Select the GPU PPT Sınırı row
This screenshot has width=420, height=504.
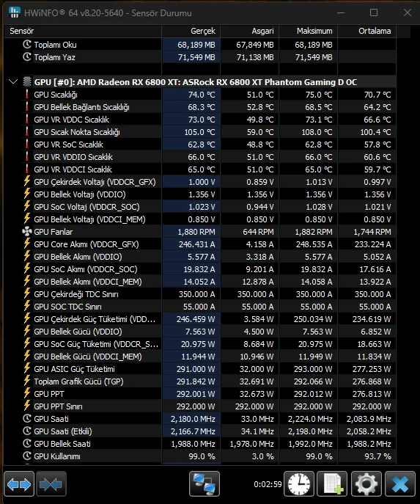[200, 406]
